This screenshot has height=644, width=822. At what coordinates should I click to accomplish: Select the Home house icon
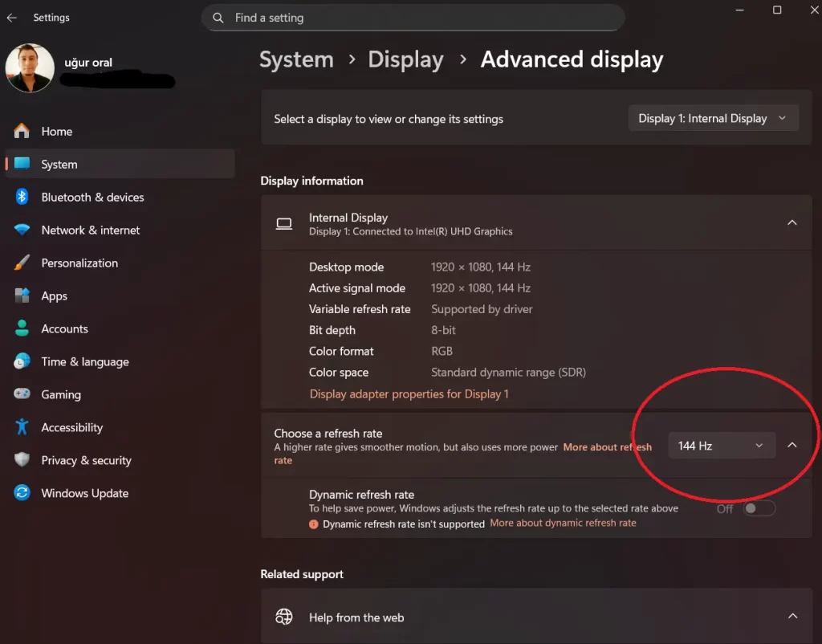(22, 131)
